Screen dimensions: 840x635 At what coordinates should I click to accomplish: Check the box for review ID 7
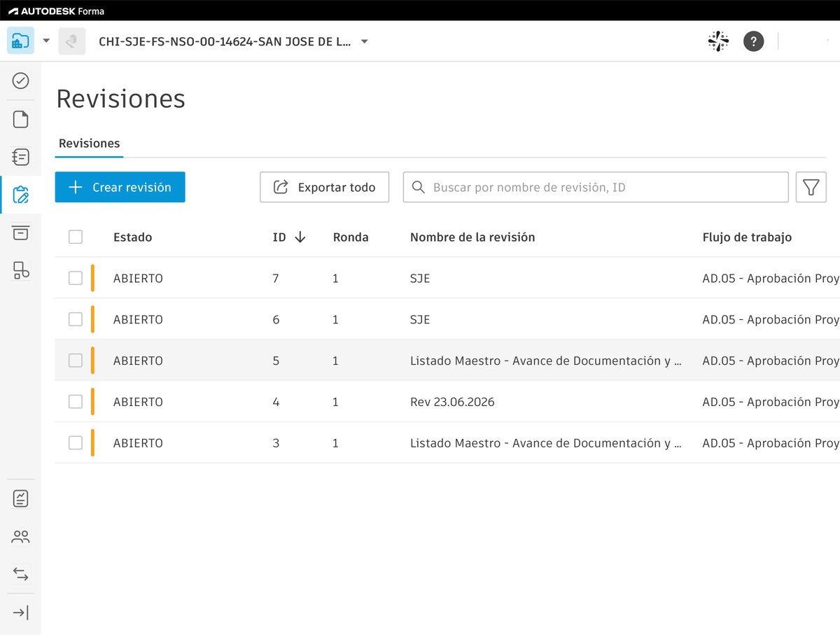pyautogui.click(x=76, y=279)
